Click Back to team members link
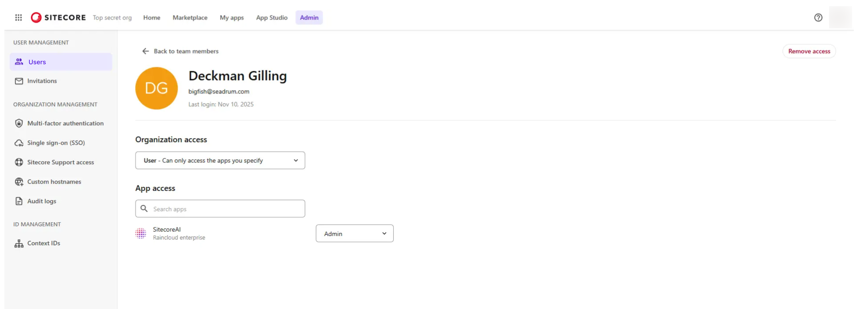Image resolution: width=868 pixels, height=309 pixels. coord(186,51)
